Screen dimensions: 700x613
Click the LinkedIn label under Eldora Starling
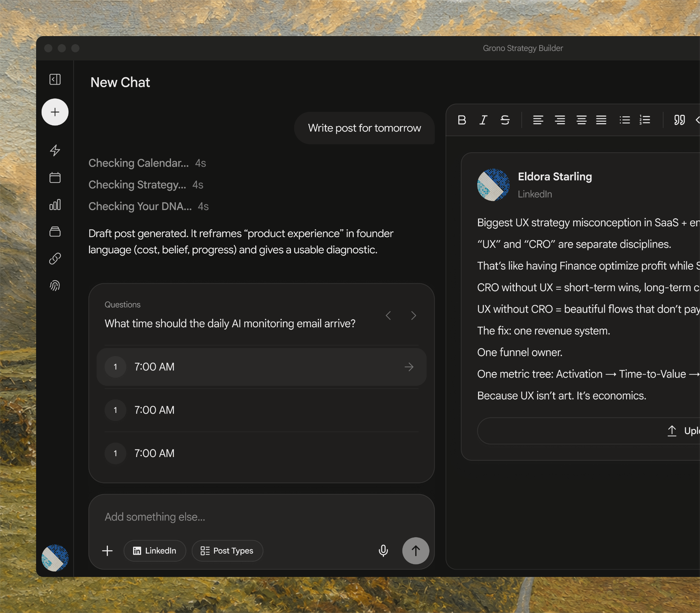point(535,194)
